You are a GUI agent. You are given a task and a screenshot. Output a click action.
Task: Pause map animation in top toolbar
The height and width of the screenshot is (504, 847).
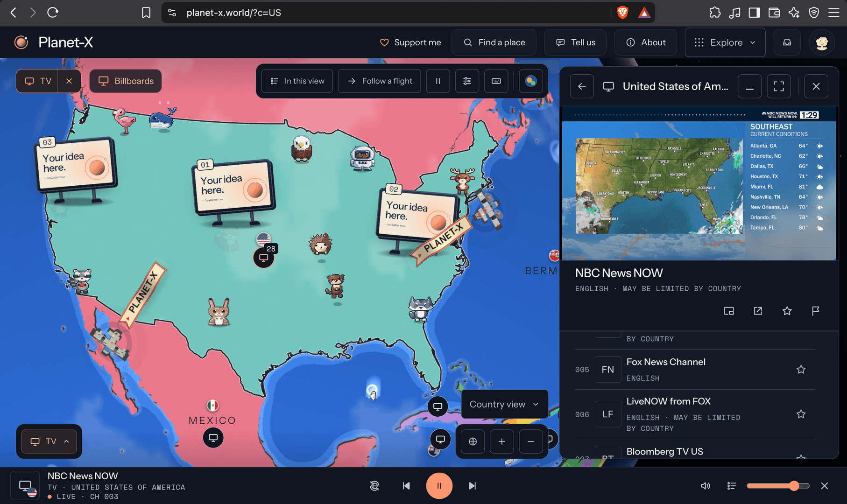438,81
